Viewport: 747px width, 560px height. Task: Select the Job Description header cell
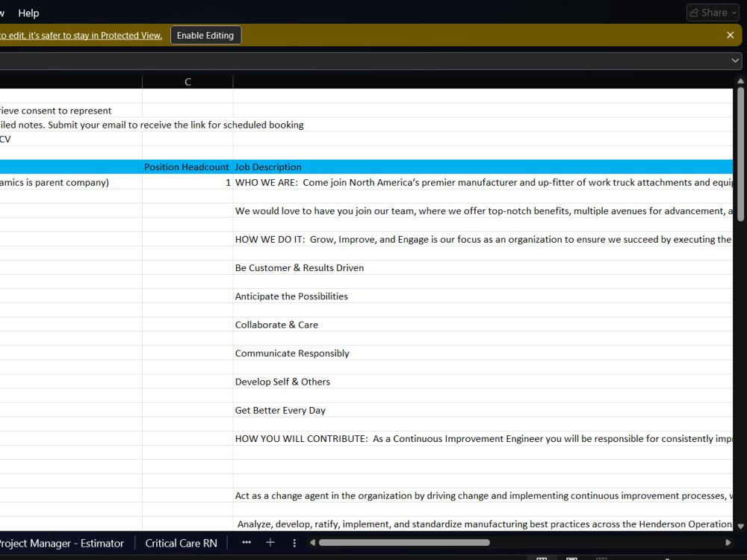483,167
